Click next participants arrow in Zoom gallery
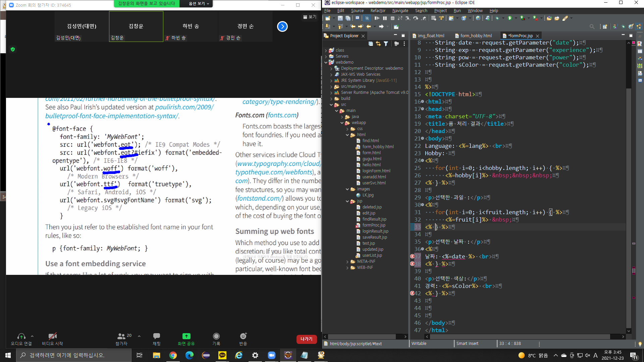The height and width of the screenshot is (362, 644). point(282,26)
